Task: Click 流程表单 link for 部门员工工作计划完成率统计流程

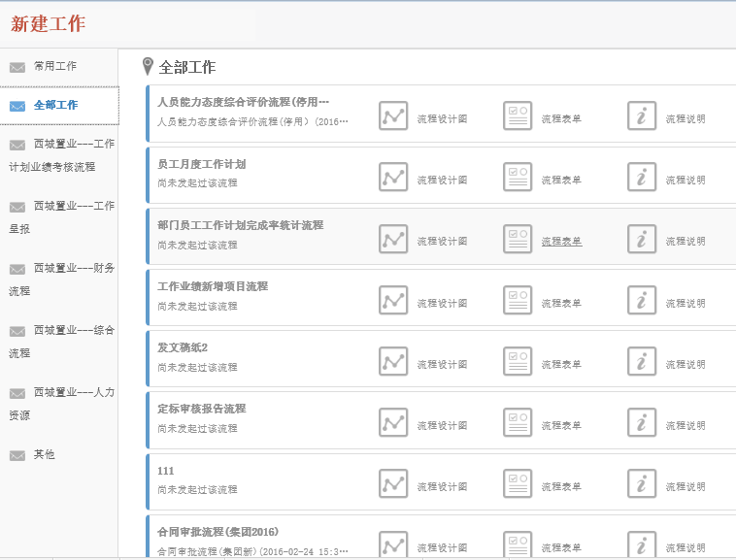Action: (561, 242)
